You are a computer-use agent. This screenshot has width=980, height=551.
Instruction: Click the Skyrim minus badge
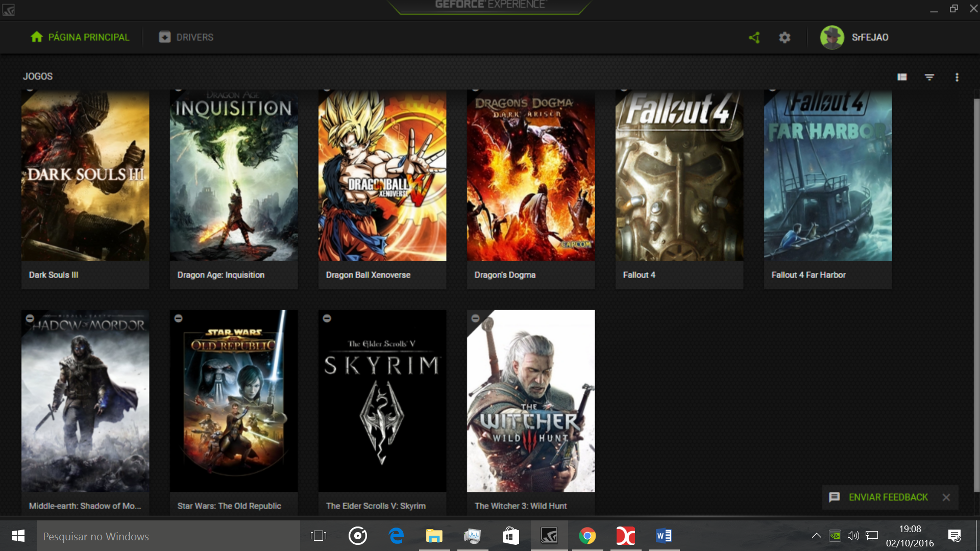point(327,318)
